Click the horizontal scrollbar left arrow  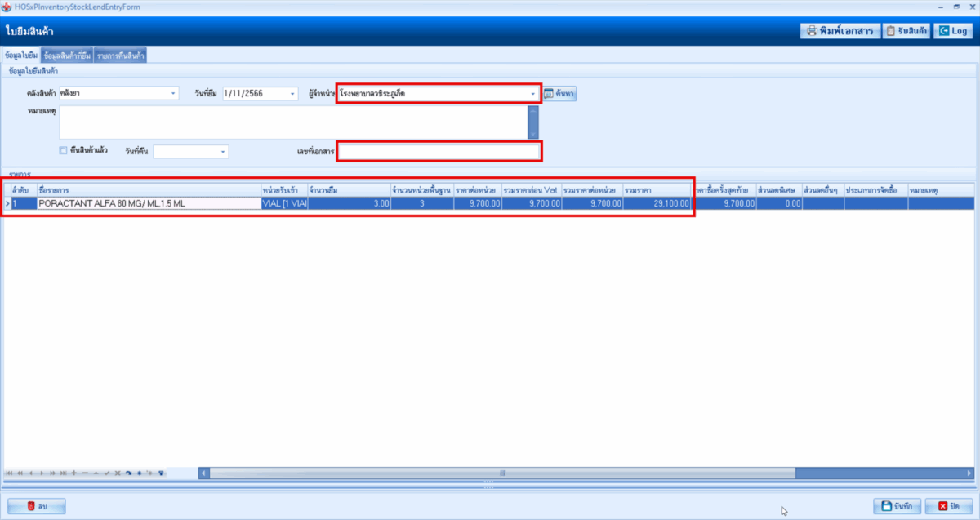tap(204, 473)
